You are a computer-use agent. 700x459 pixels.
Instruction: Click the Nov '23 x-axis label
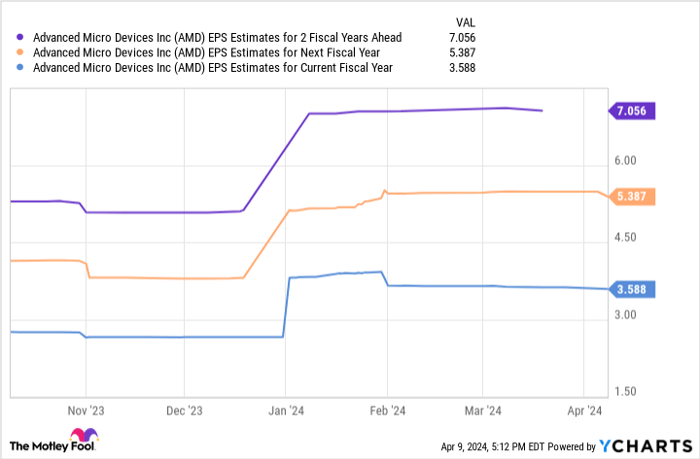86,410
